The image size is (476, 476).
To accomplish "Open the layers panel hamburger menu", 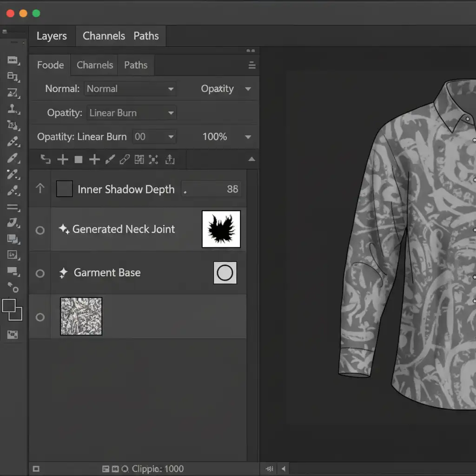I will click(251, 66).
